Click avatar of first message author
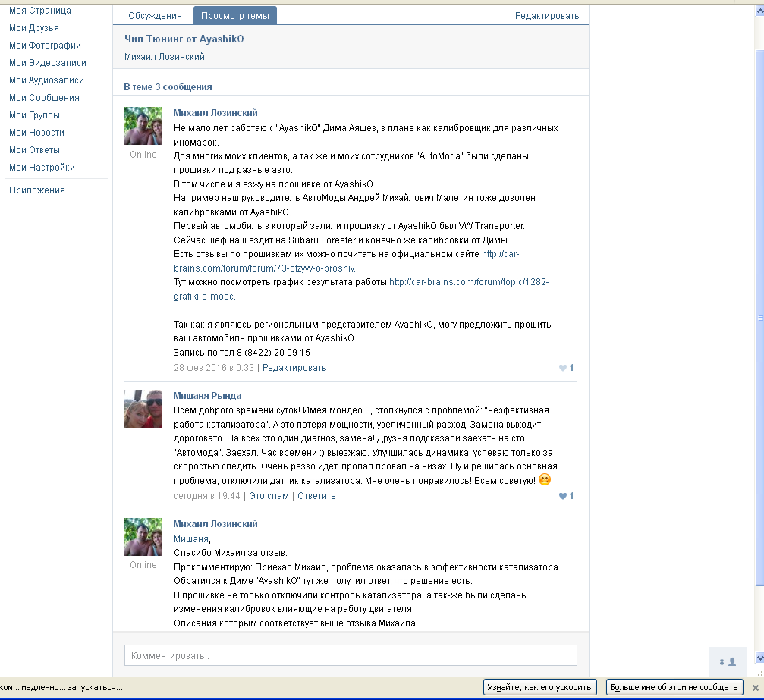Viewport: 764px width, 700px height. click(x=143, y=126)
